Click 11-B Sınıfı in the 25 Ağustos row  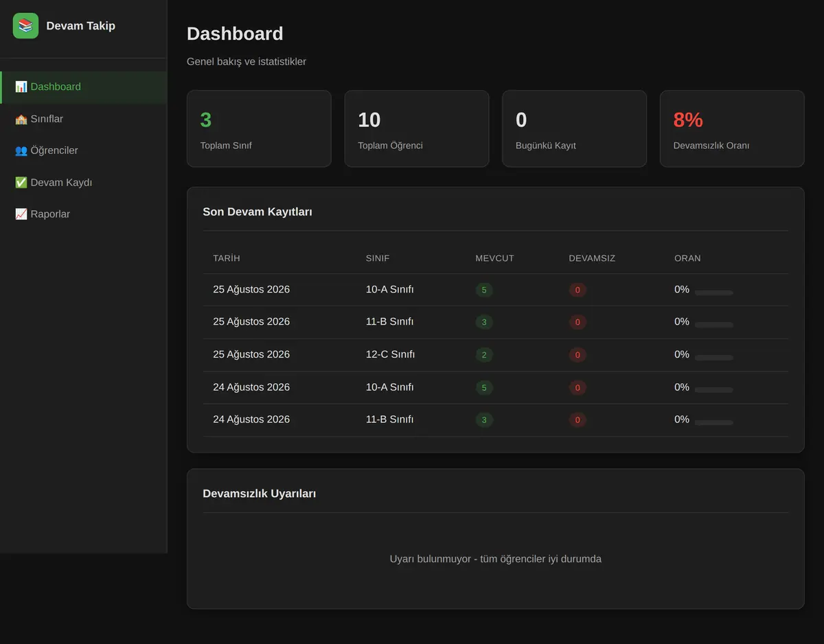click(389, 322)
